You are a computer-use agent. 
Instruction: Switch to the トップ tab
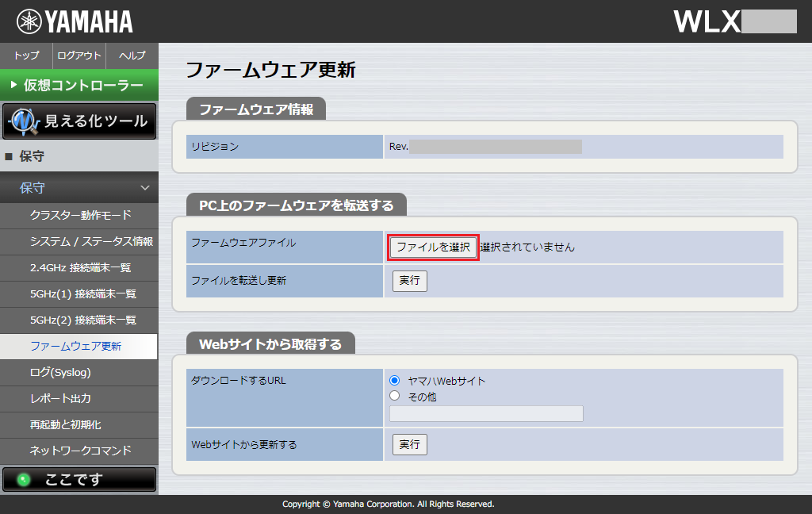25,56
